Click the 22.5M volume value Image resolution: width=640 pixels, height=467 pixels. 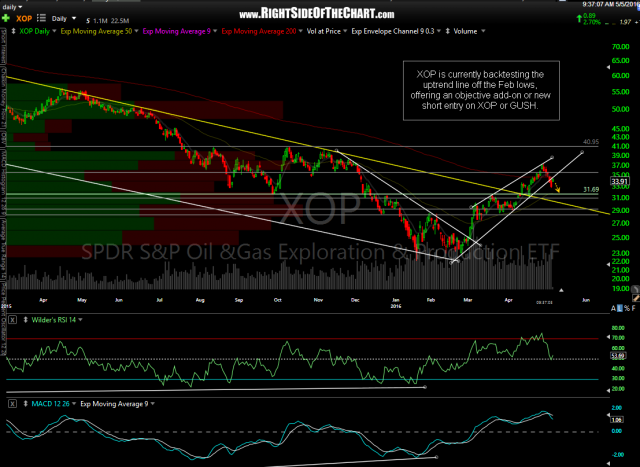[120, 20]
